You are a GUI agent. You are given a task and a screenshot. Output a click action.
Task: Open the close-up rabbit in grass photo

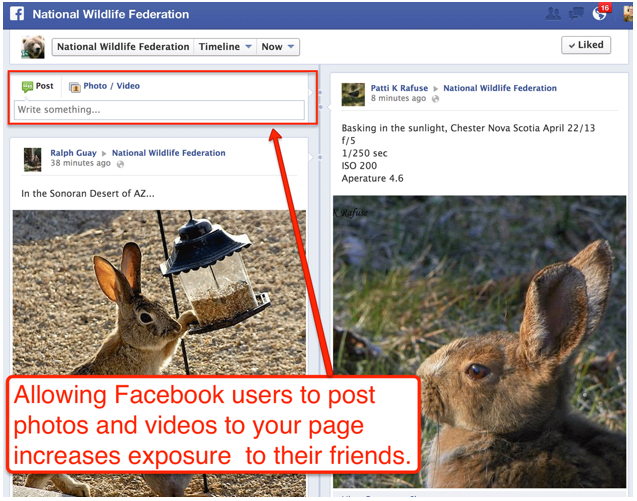click(x=479, y=342)
